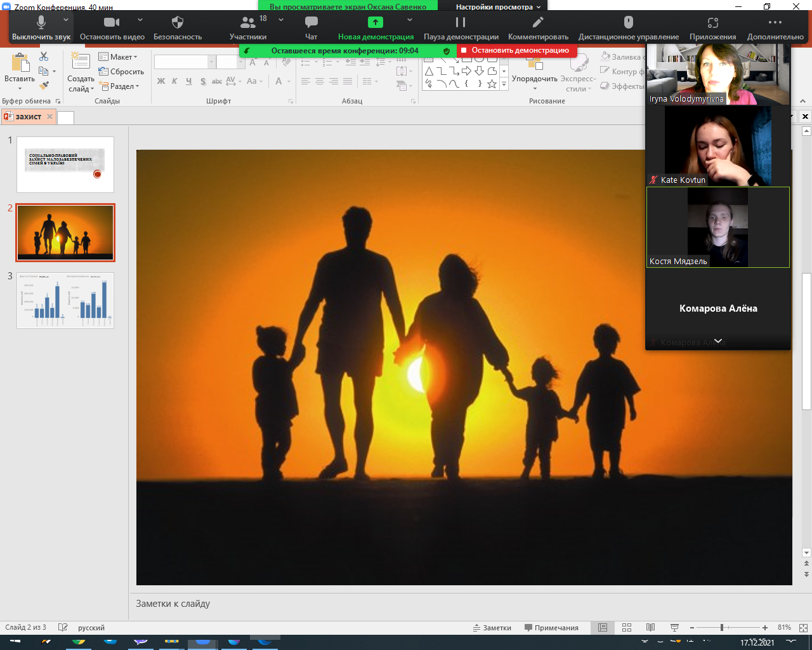Switch to Reading view icon
The height and width of the screenshot is (650, 812).
coord(650,628)
